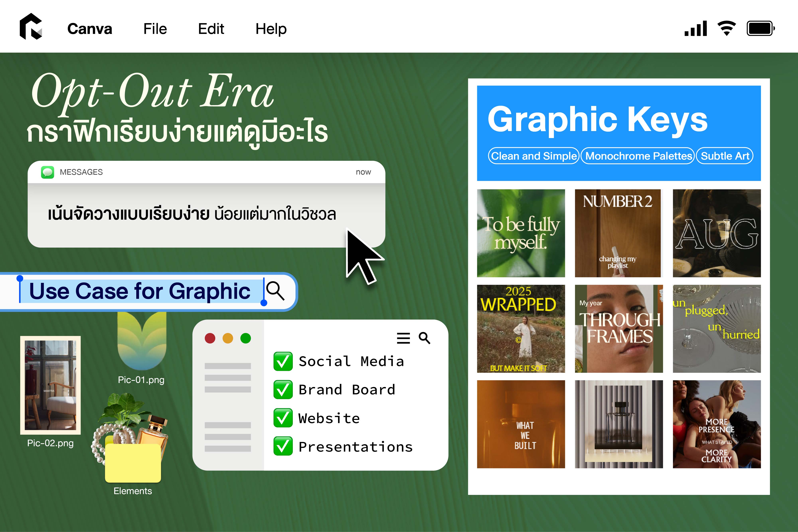Open the perfume bottle thumbnail

[619, 424]
